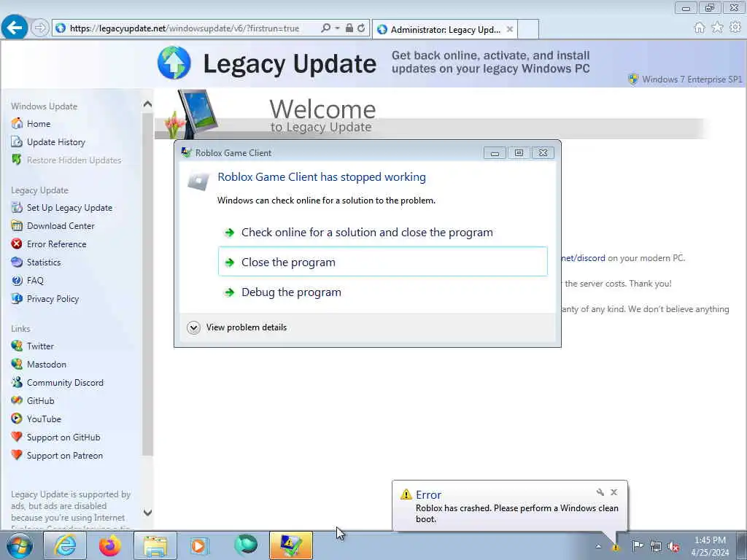Viewport: 747px width, 560px height.
Task: Open a new blank browser tab
Action: [x=528, y=29]
